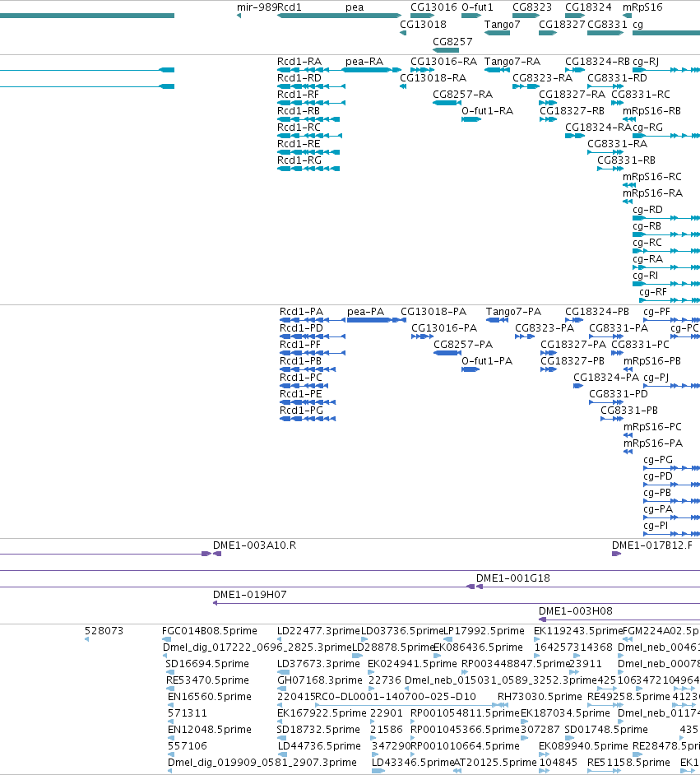Click the CG18327 gene label
Image resolution: width=700 pixels, height=775 pixels.
(x=562, y=24)
